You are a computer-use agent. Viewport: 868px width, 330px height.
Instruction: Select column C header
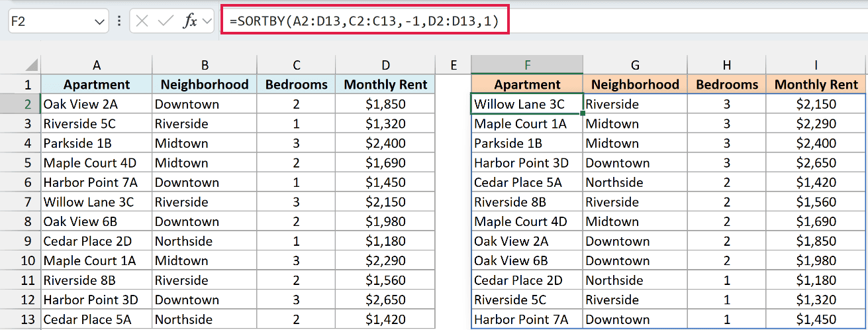(297, 65)
